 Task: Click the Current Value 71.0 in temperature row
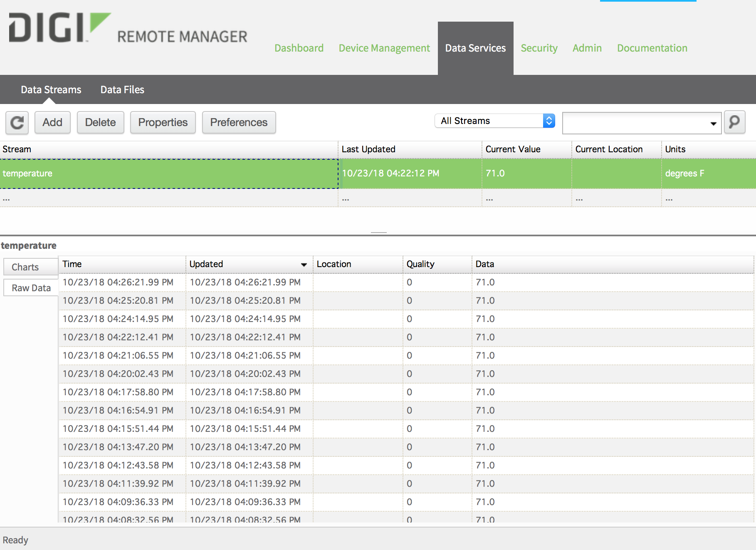pos(495,173)
